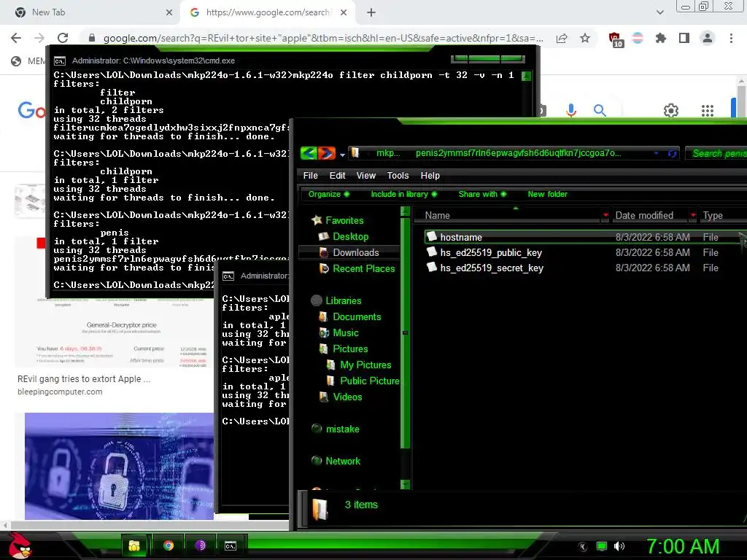Start Google voice search with the microphone
The image size is (747, 560).
(571, 111)
